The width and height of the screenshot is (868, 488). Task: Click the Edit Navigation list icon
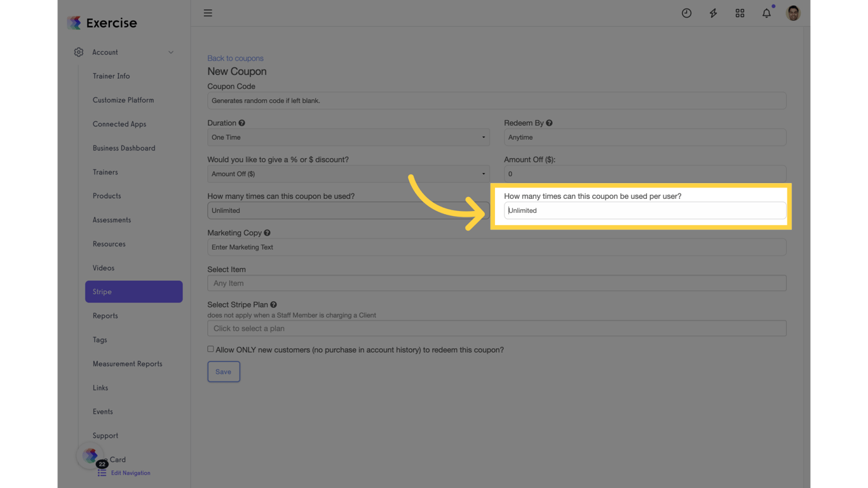[102, 473]
